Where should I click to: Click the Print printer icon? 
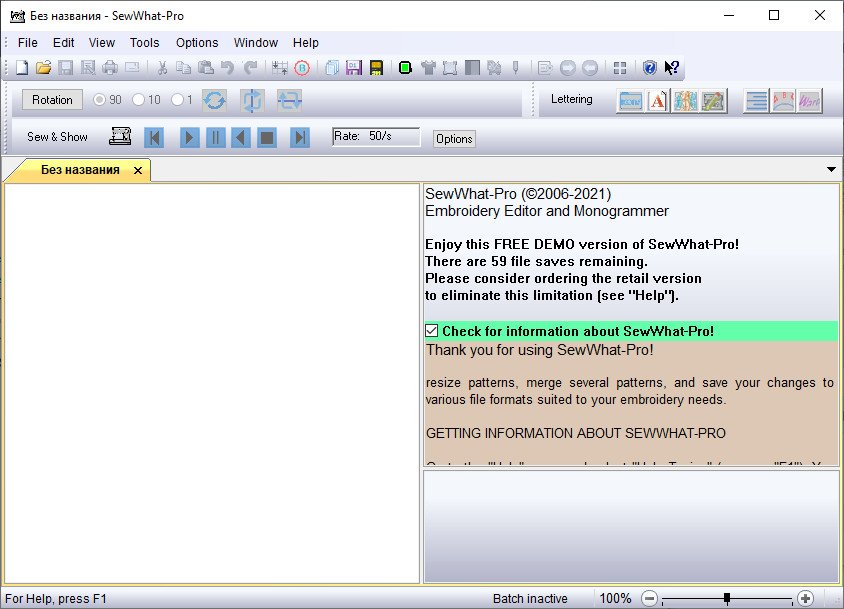110,68
